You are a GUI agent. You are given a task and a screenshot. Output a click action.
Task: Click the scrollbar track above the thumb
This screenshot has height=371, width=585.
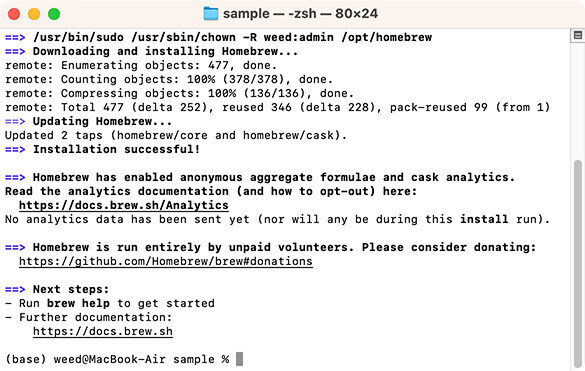pos(578,101)
